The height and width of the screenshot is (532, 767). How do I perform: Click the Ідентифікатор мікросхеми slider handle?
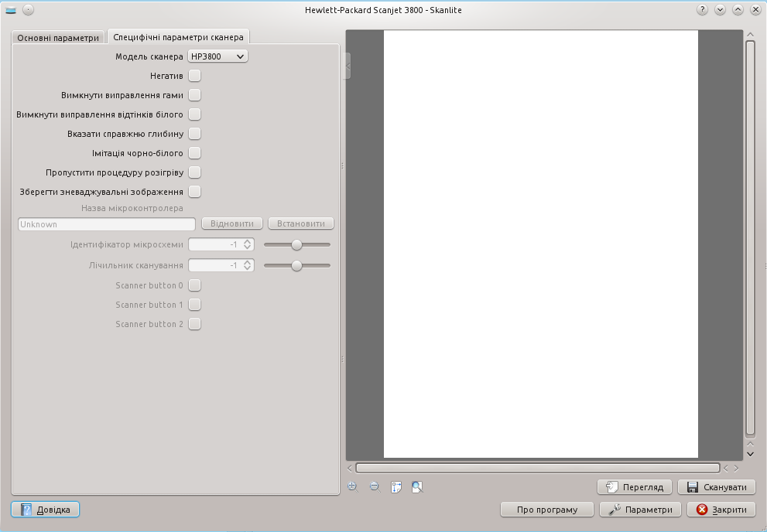pos(296,244)
